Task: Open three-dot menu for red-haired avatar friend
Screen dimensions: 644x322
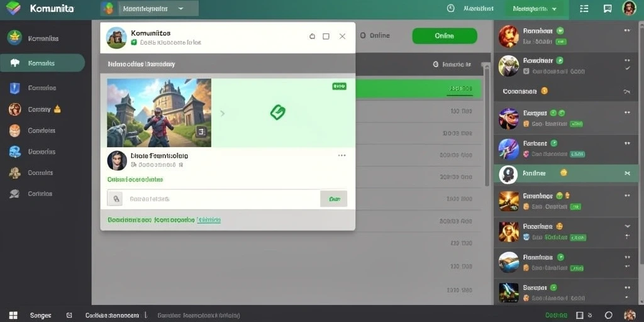Action: (627, 30)
